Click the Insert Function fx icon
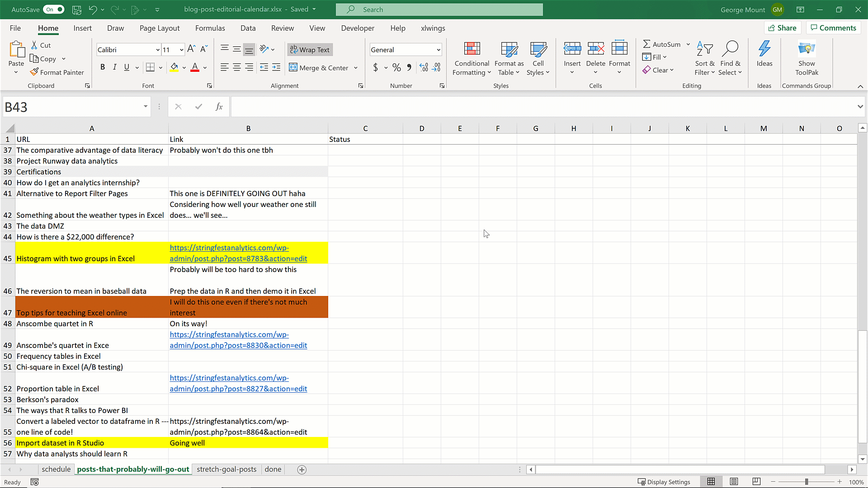The width and height of the screenshot is (868, 488). click(x=219, y=107)
